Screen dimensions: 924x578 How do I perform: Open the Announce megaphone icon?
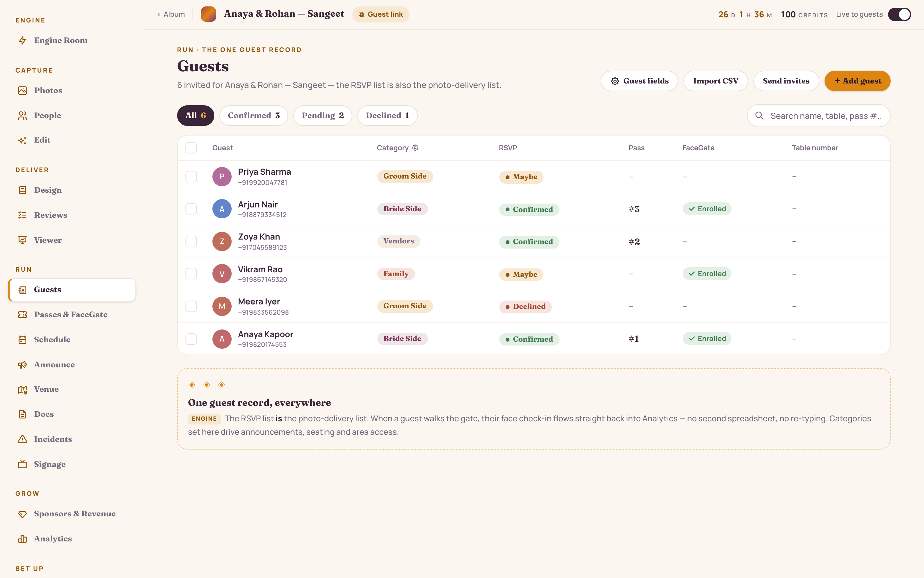tap(22, 365)
